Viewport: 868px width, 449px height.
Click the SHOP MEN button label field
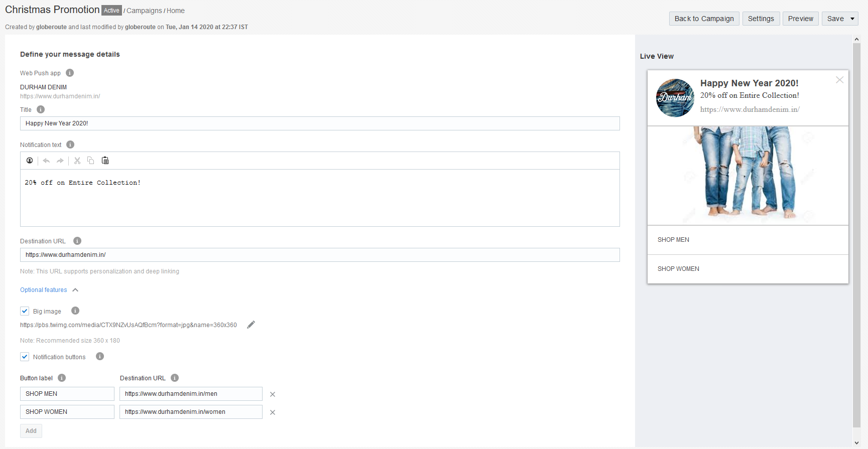(x=67, y=394)
